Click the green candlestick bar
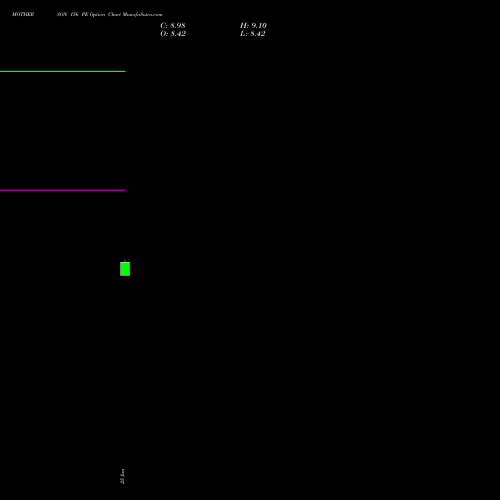Viewport: 500px width, 500px height. click(x=125, y=269)
